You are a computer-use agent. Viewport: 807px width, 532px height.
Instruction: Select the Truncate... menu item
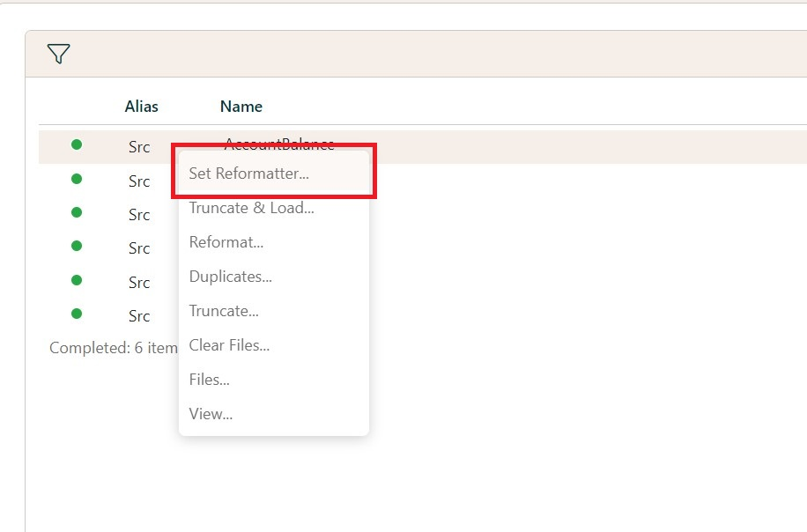(x=224, y=311)
